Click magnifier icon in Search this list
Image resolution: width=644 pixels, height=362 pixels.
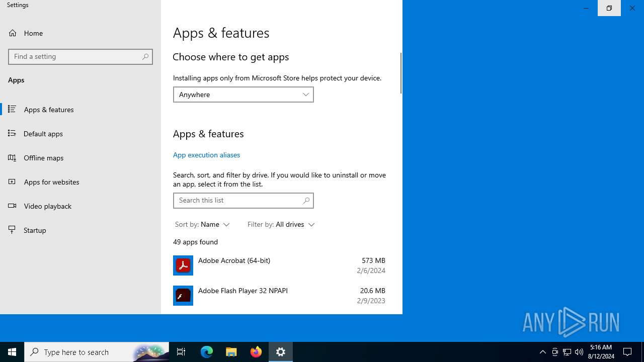click(306, 201)
